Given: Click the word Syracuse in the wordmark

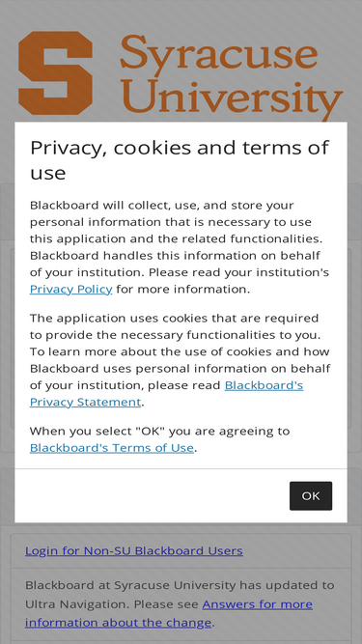Looking at the screenshot, I should pyautogui.click(x=219, y=53).
